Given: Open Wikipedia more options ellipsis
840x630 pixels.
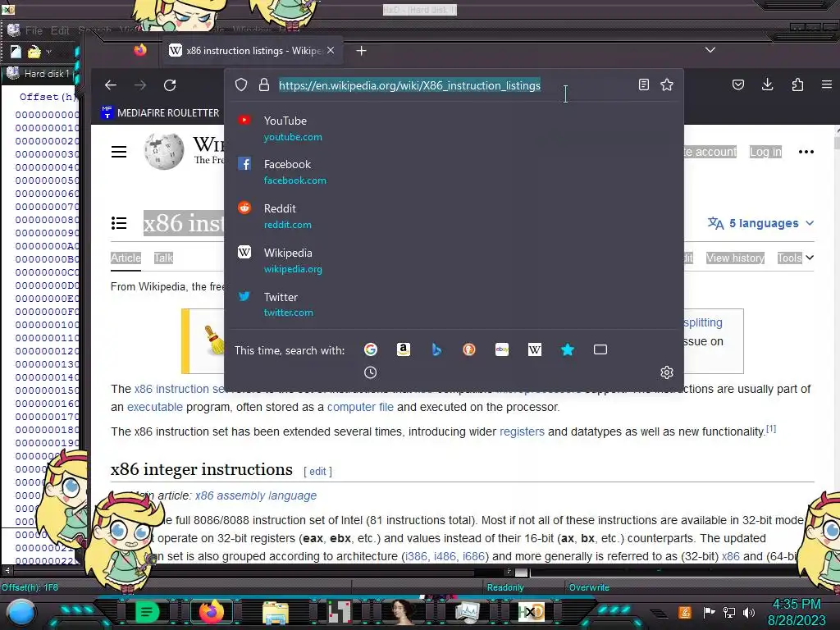Looking at the screenshot, I should point(806,152).
